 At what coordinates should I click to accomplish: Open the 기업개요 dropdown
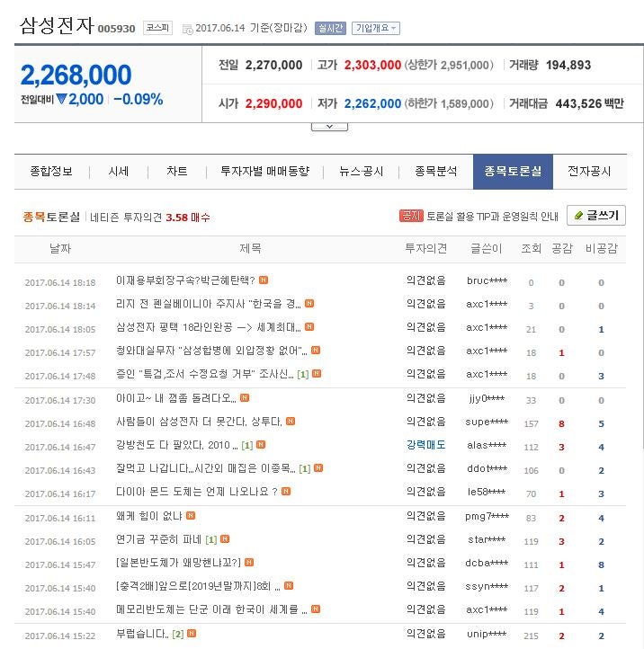click(x=376, y=28)
